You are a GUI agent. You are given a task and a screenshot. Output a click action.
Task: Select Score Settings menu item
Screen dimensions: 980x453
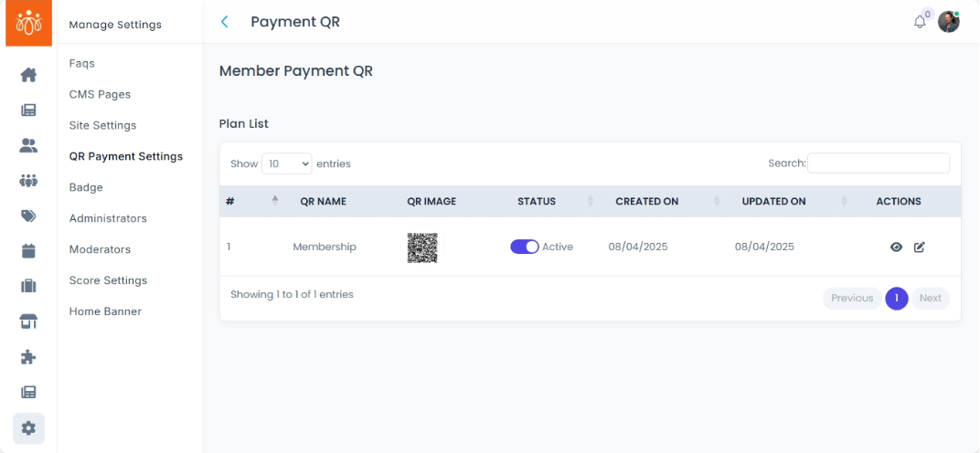108,280
